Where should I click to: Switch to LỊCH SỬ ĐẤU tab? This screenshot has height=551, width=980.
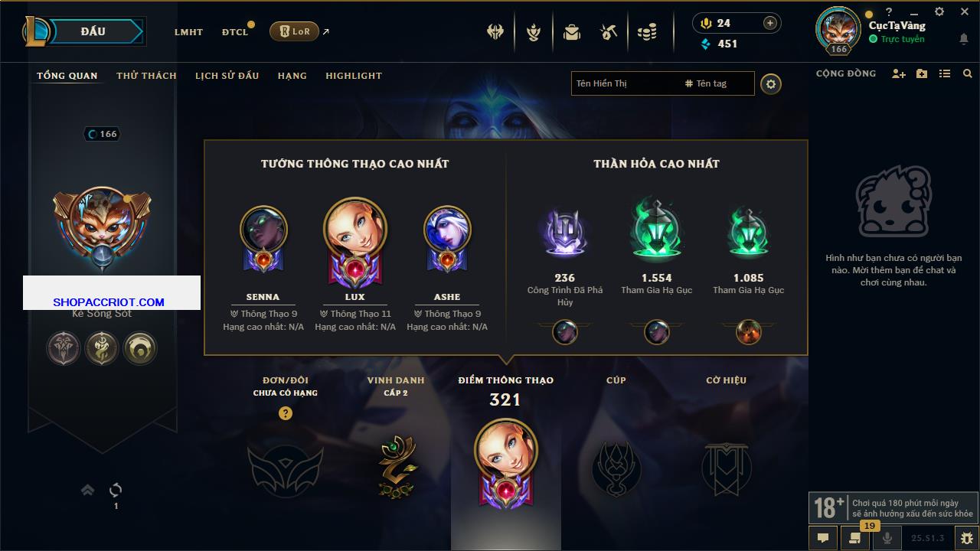227,76
